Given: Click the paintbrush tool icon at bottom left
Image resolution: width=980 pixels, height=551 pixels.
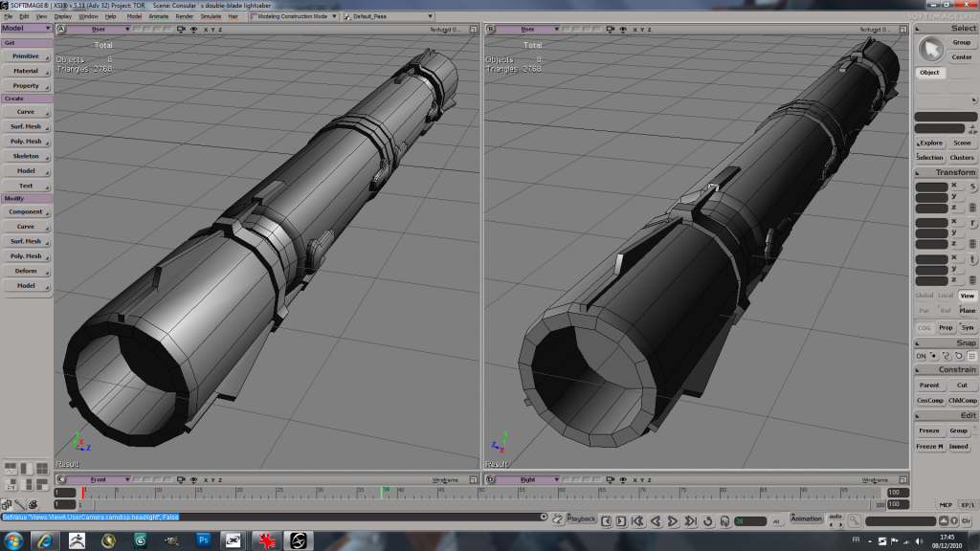Looking at the screenshot, I should click(x=20, y=504).
